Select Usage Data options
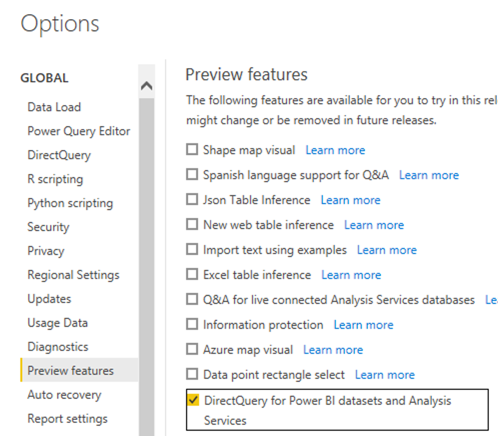Image resolution: width=498 pixels, height=436 pixels. [x=57, y=323]
